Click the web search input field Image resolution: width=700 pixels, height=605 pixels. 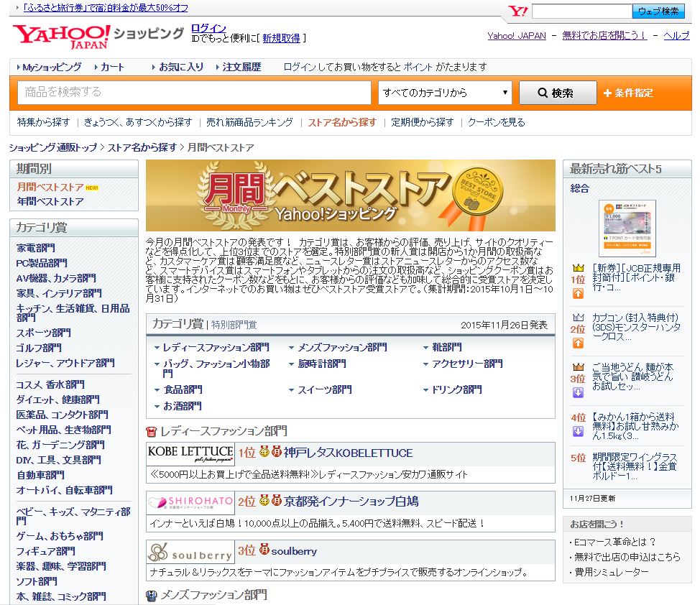click(582, 11)
